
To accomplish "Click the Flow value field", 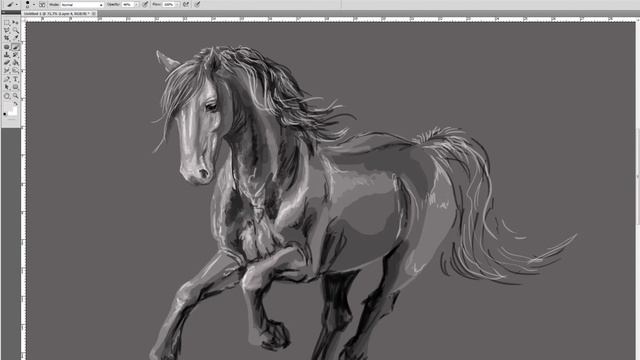I will tap(169, 4).
